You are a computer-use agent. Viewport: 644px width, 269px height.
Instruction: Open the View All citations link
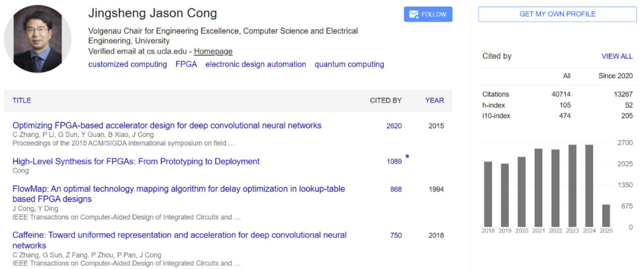617,56
